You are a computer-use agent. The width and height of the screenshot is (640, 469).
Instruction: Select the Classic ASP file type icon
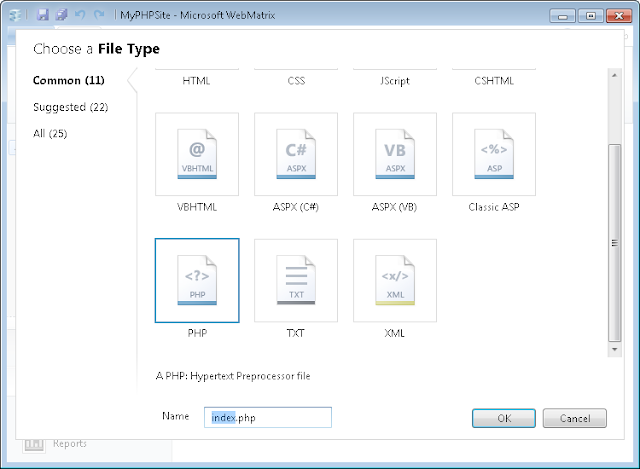click(494, 154)
